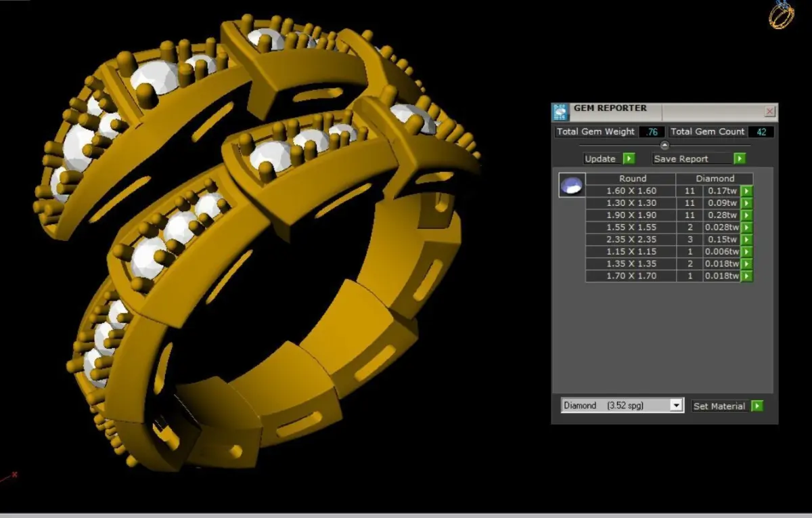Click the 0.006tw weight cell

click(722, 252)
